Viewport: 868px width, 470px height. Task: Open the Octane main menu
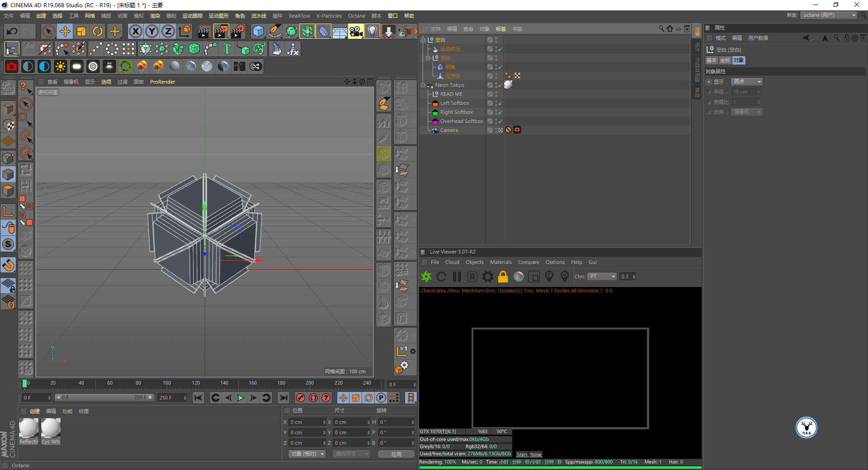tap(357, 16)
